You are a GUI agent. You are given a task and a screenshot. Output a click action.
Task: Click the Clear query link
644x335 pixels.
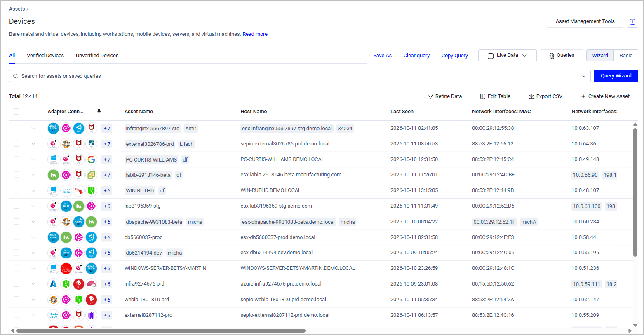pos(416,56)
